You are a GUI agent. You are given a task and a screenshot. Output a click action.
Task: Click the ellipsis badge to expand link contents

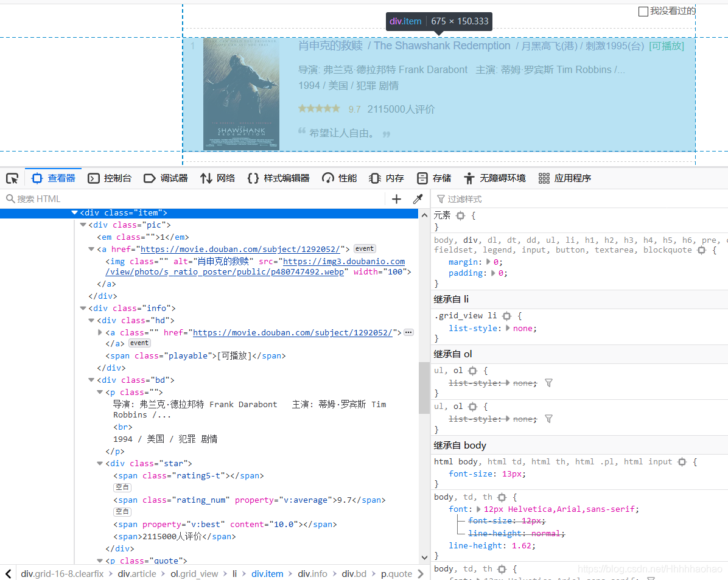pyautogui.click(x=408, y=332)
